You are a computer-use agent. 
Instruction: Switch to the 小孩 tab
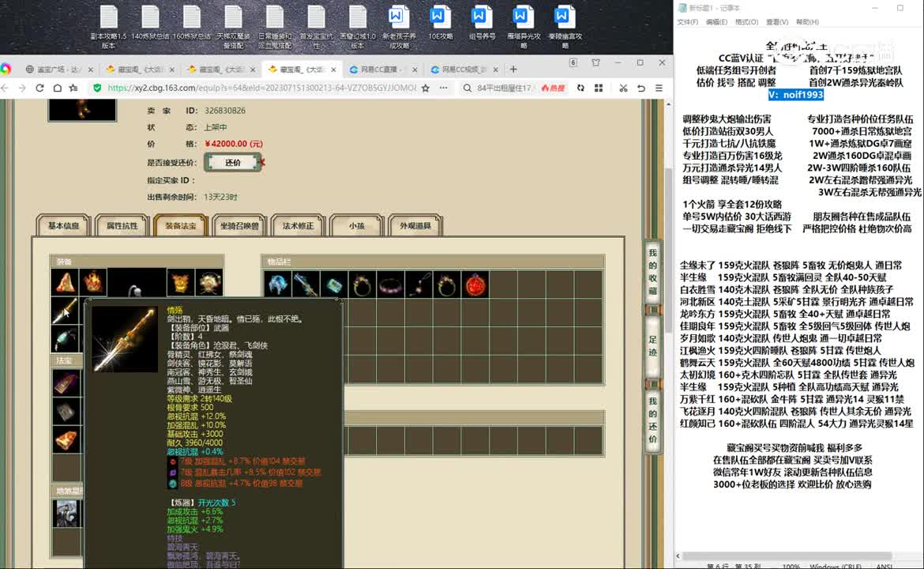[356, 225]
